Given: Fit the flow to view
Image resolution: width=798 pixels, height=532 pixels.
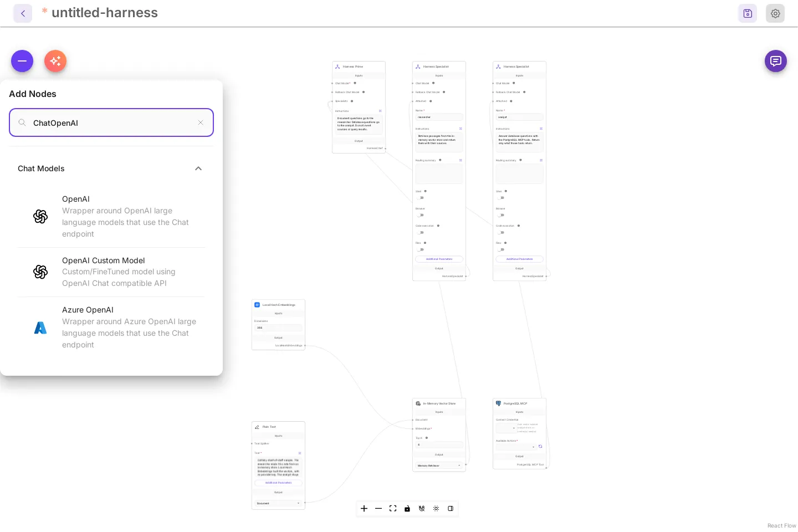Looking at the screenshot, I should tap(393, 509).
